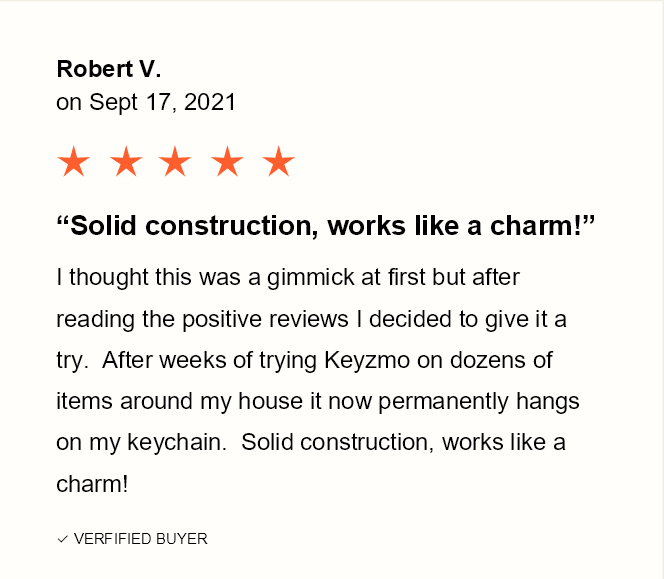Image resolution: width=664 pixels, height=579 pixels.
Task: Click the phrase positive reviews
Action: (x=265, y=319)
